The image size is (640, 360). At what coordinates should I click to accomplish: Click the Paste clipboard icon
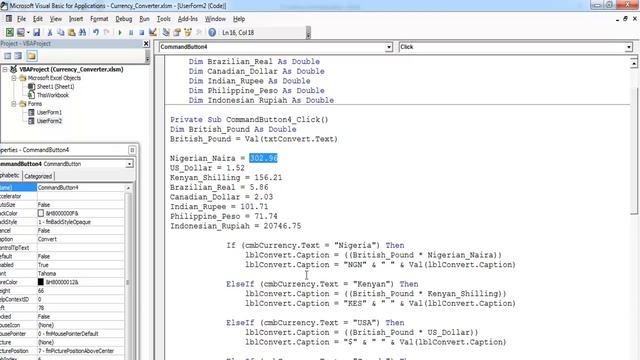pyautogui.click(x=71, y=32)
